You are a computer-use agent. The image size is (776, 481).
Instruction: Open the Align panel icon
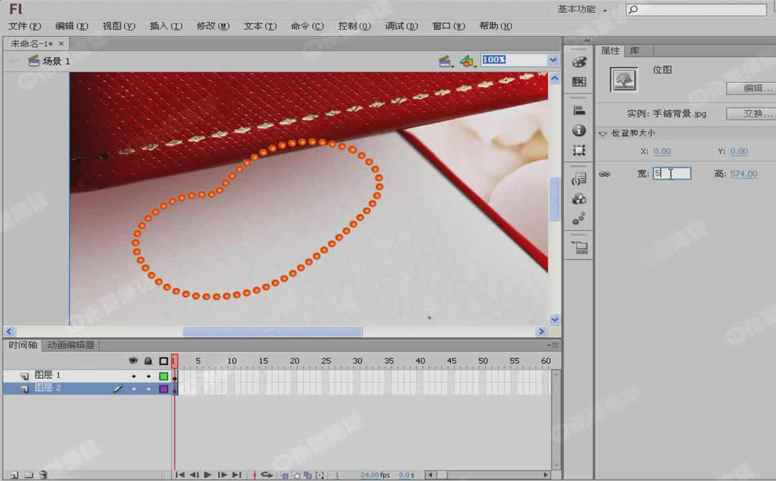point(579,111)
